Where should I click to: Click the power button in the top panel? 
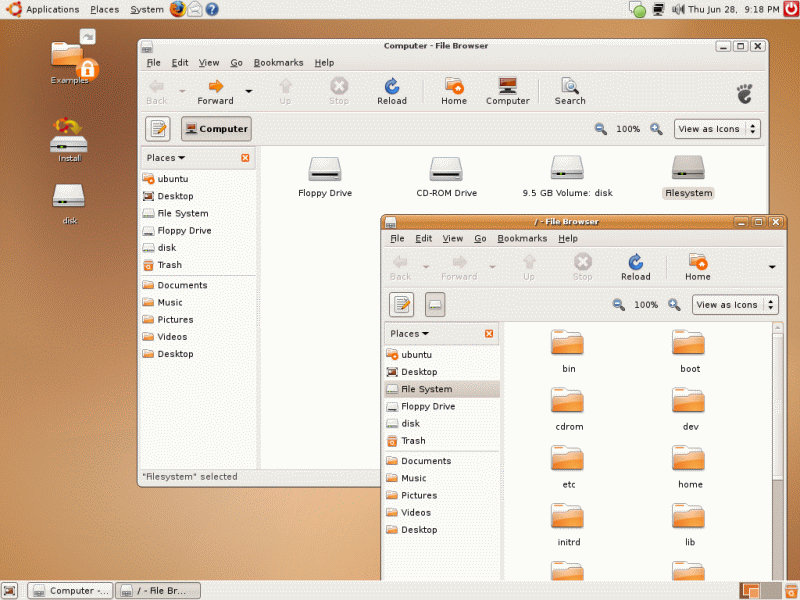pos(791,9)
